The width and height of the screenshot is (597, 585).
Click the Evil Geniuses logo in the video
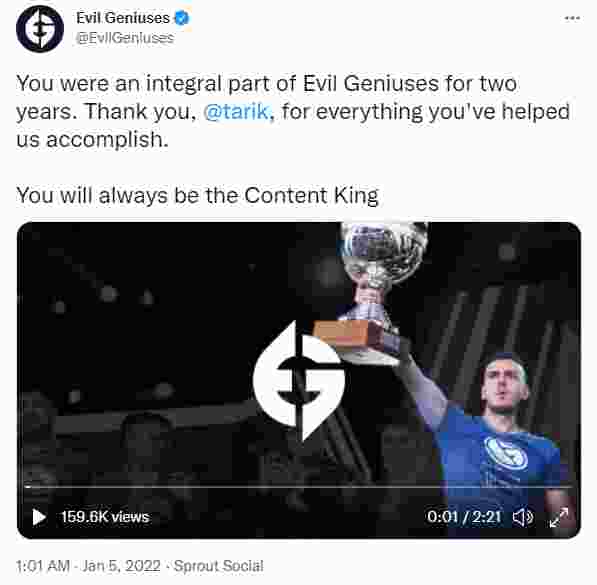299,381
